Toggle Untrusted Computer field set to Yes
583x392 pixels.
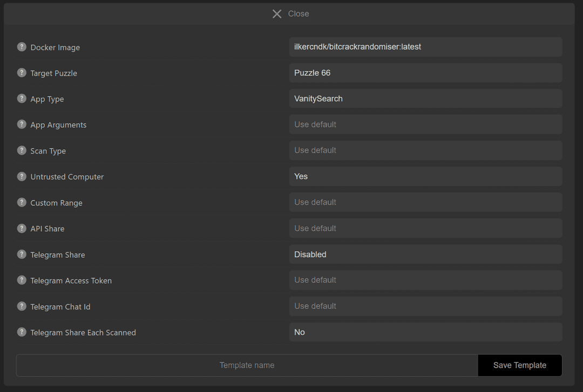point(425,176)
